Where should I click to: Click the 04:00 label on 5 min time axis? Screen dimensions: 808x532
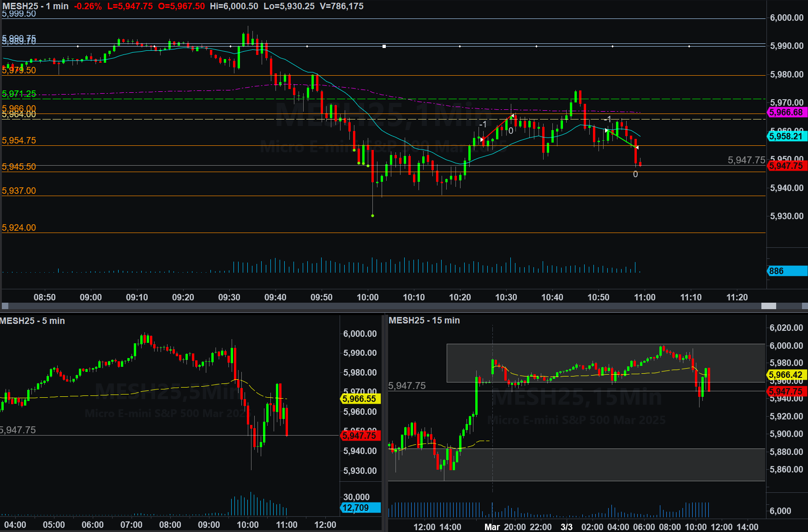click(x=15, y=525)
